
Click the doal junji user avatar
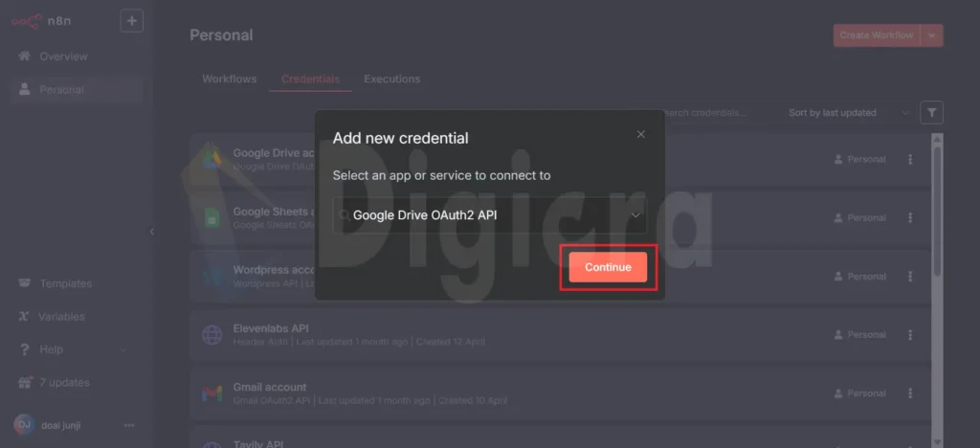click(x=24, y=425)
